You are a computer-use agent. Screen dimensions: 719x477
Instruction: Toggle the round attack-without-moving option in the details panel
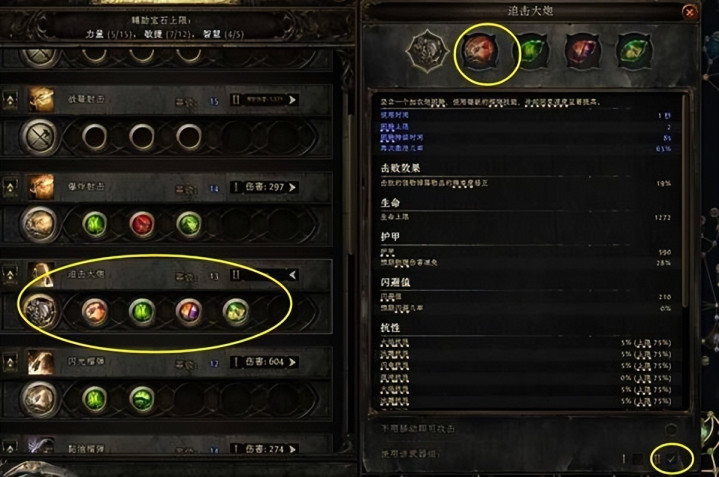tap(671, 429)
